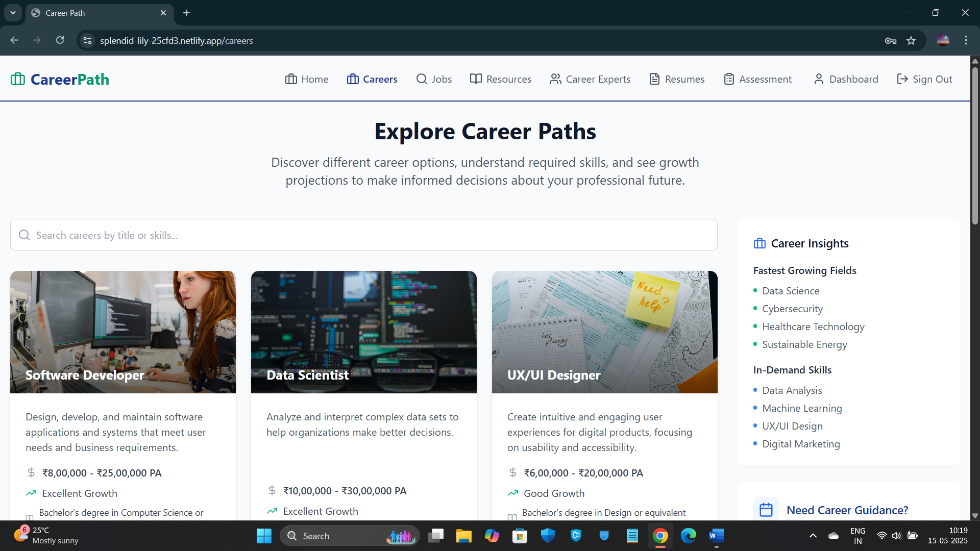Viewport: 980px width, 551px height.
Task: Open the Resources menu item
Action: click(x=501, y=79)
